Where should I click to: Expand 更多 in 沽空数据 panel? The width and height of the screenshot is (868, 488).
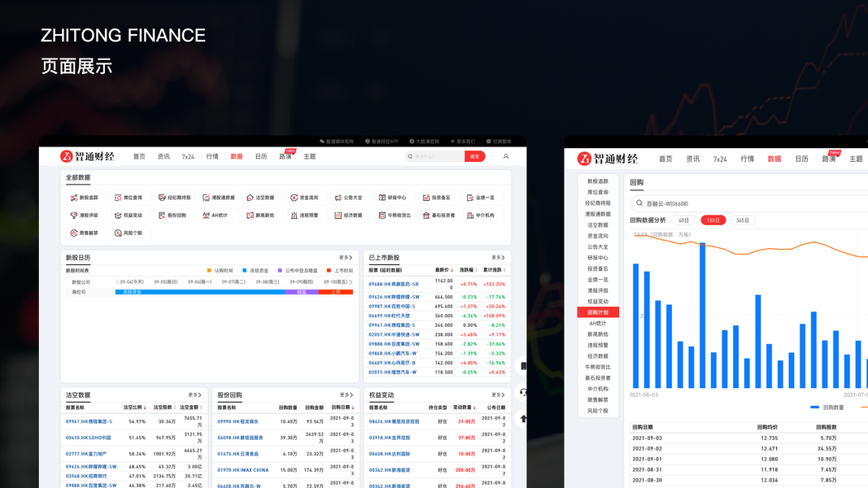(x=194, y=394)
